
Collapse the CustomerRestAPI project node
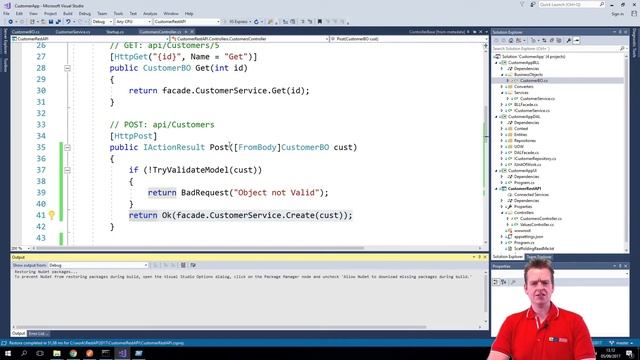click(497, 189)
